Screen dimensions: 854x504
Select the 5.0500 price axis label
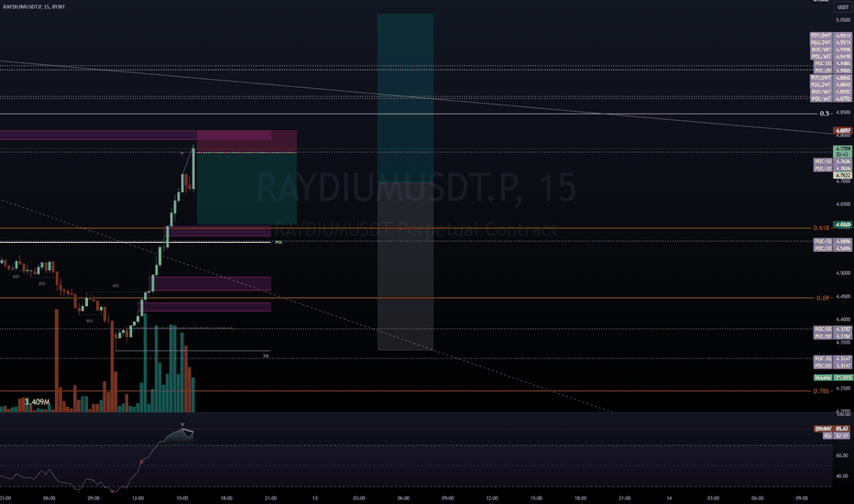coord(843,19)
